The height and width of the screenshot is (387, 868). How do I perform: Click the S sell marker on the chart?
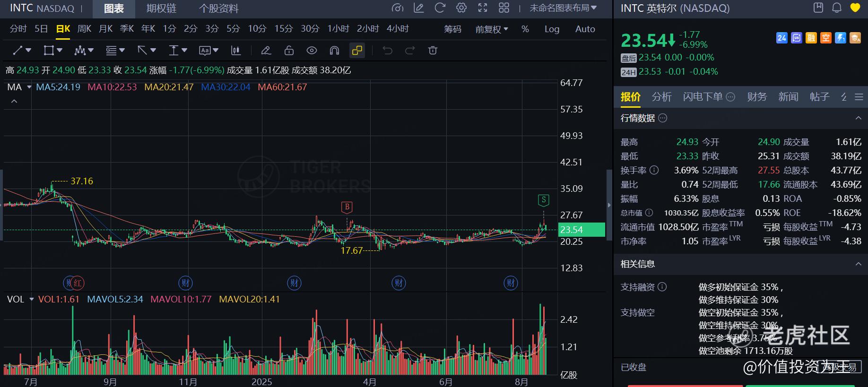click(x=544, y=200)
